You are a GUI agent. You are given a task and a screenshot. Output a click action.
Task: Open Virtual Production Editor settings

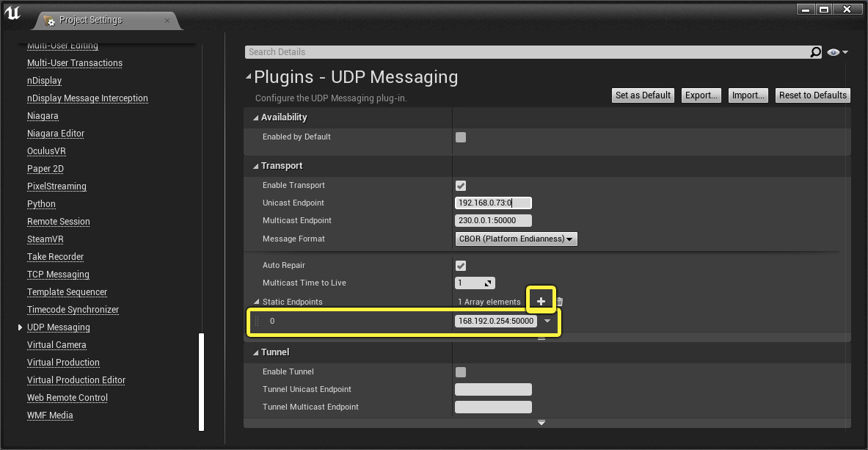click(x=76, y=381)
